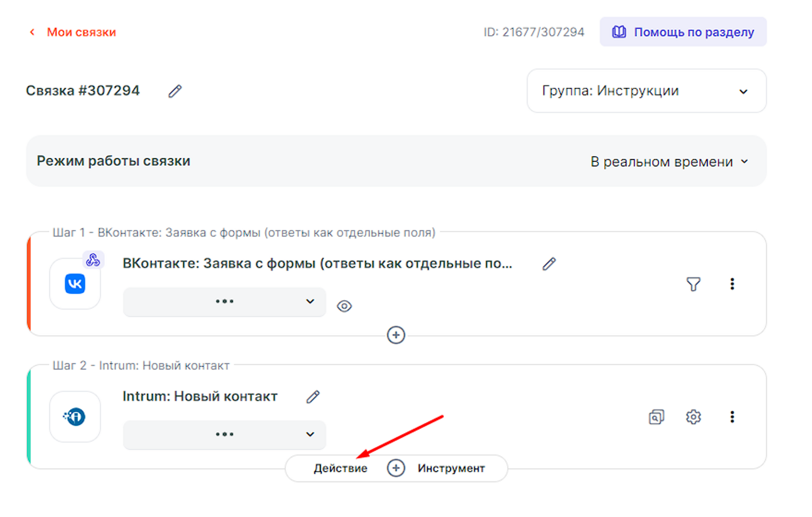
Task: Add a new Действие step
Action: 341,468
